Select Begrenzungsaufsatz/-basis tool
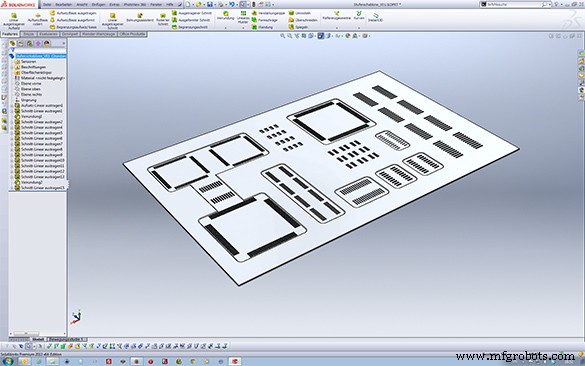Image resolution: width=585 pixels, height=366 pixels. [73, 27]
